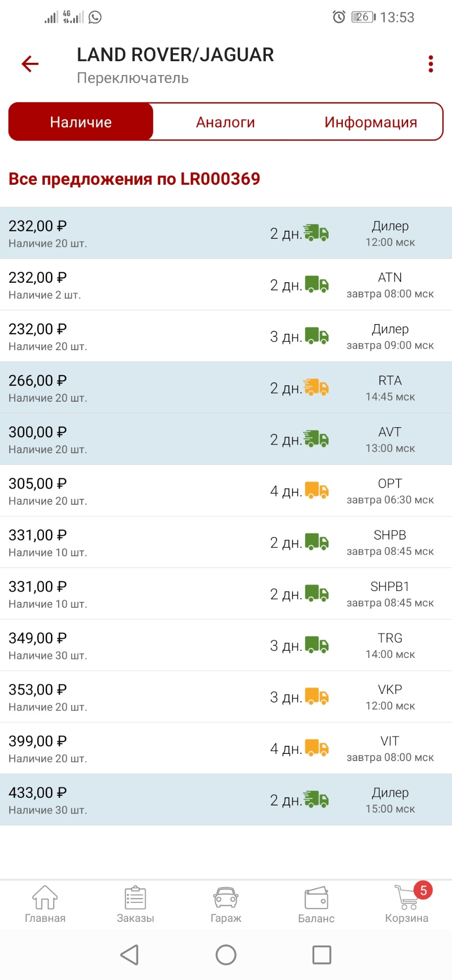Tap the red back arrow
This screenshot has height=980, width=452.
pyautogui.click(x=30, y=64)
